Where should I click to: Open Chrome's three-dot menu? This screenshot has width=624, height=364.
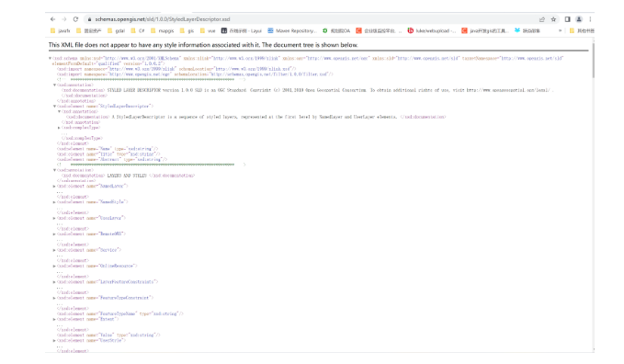[x=590, y=19]
